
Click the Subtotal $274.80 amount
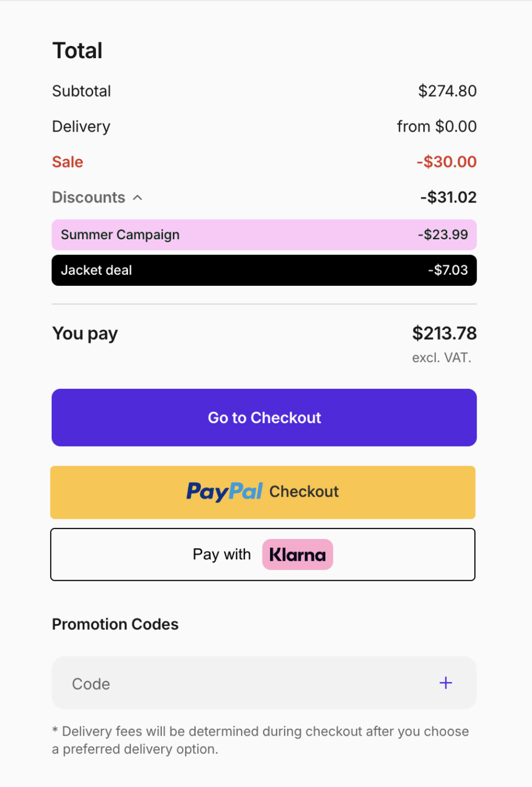pos(447,91)
